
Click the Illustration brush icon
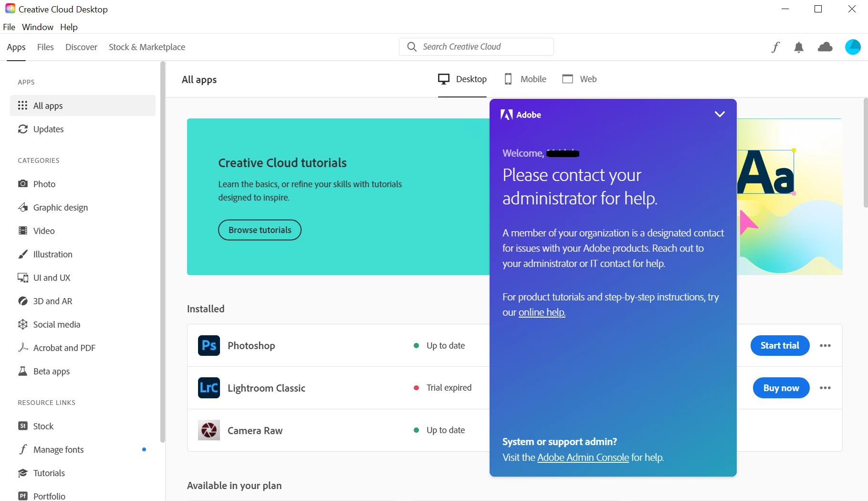click(22, 254)
